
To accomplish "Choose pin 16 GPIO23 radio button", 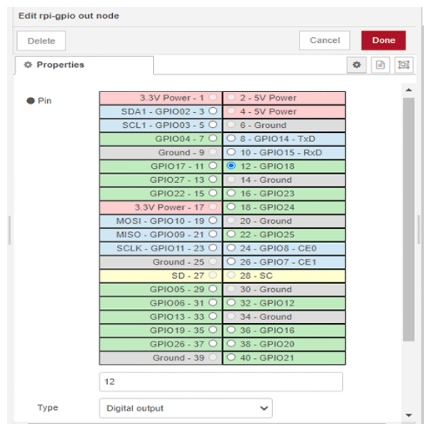I will pos(231,193).
